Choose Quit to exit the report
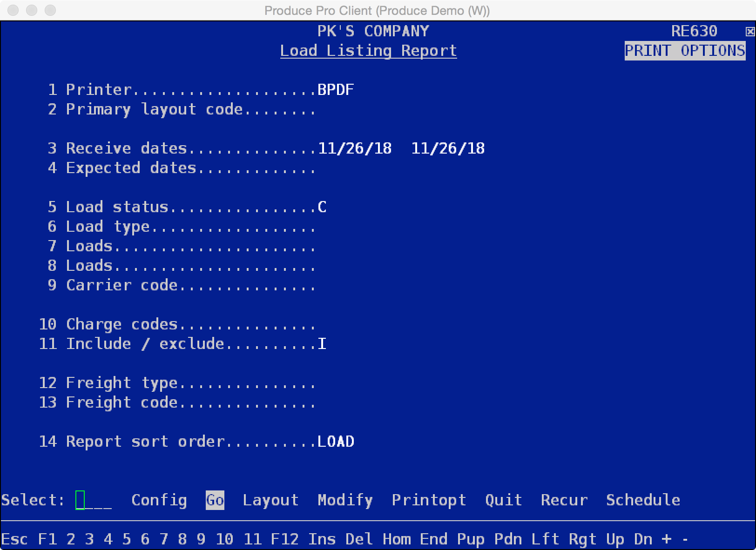Image resolution: width=756 pixels, height=550 pixels. 503,500
